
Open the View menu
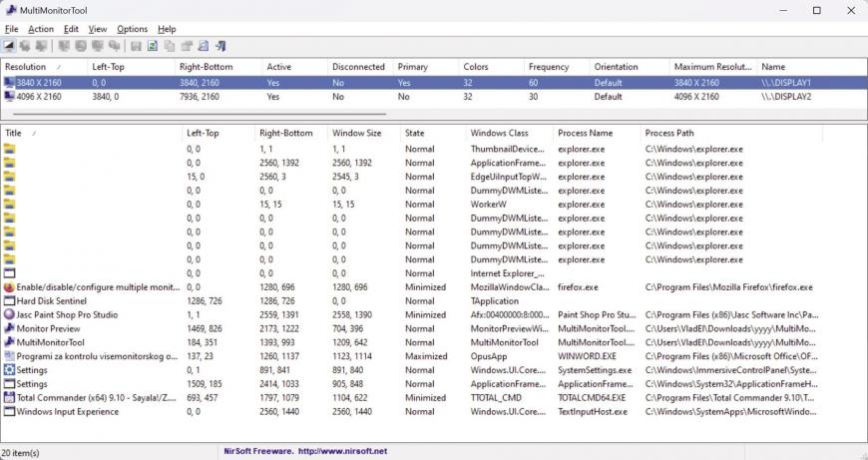click(98, 29)
